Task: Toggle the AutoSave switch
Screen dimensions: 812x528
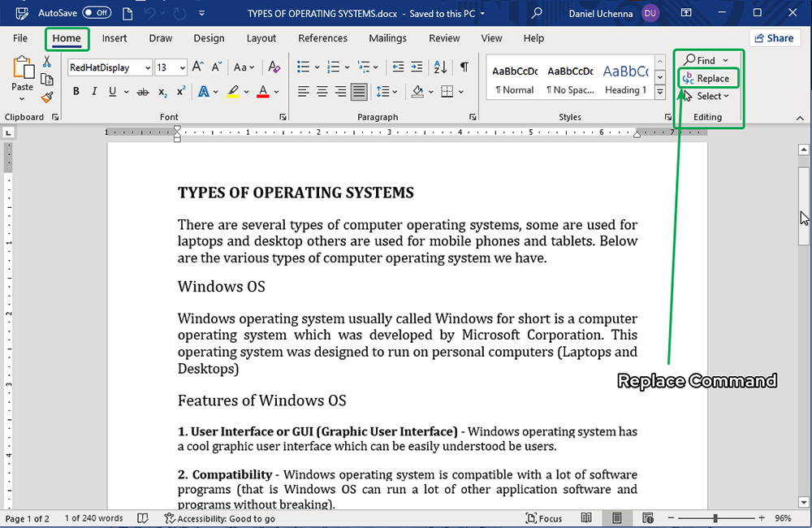Action: (97, 13)
